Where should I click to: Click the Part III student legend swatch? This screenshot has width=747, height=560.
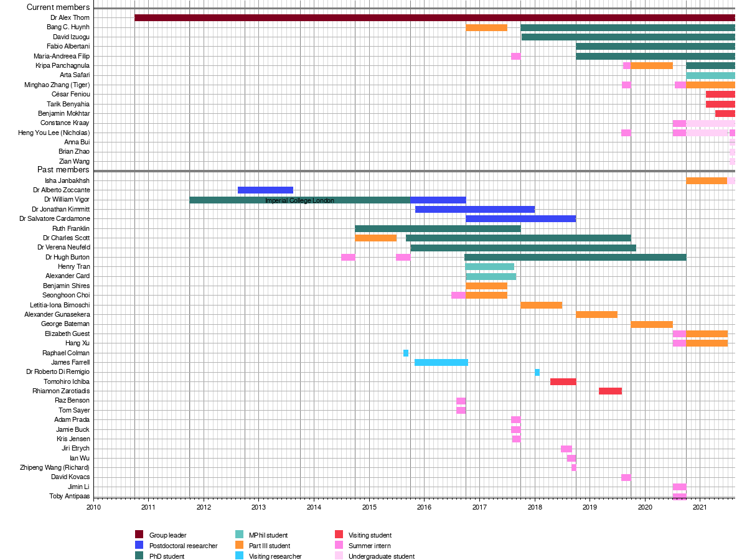pyautogui.click(x=239, y=545)
